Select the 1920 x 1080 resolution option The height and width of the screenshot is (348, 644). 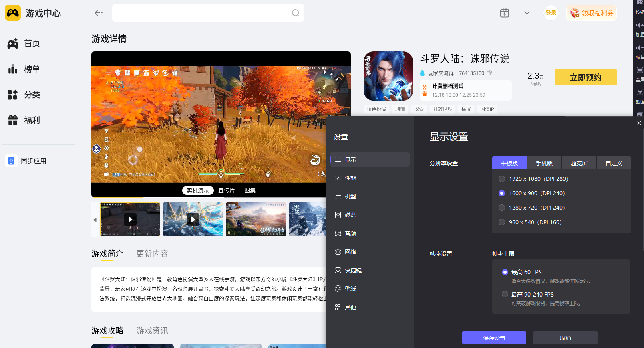click(x=502, y=179)
